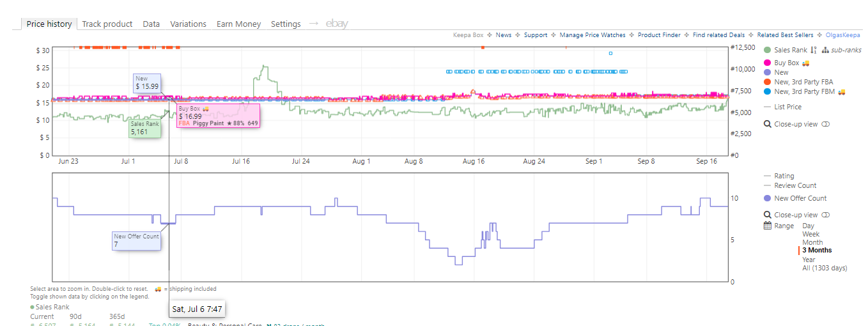868x326 pixels.
Task: Toggle the Rating legend series
Action: point(779,176)
